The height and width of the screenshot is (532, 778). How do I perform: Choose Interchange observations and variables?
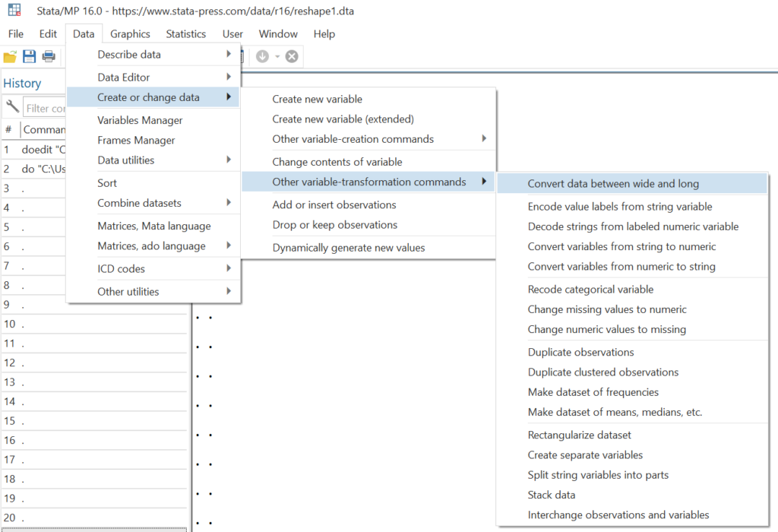coord(632,515)
